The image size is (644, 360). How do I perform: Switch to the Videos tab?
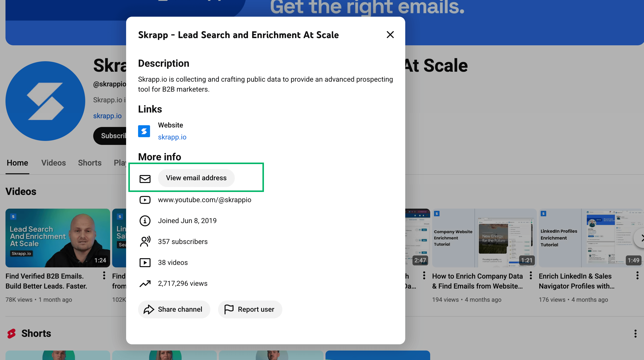[x=54, y=163]
